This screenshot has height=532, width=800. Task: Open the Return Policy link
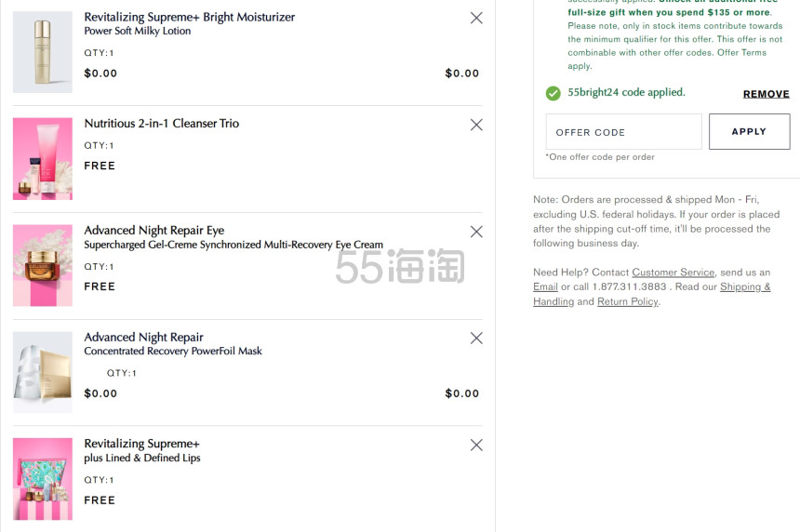(628, 301)
